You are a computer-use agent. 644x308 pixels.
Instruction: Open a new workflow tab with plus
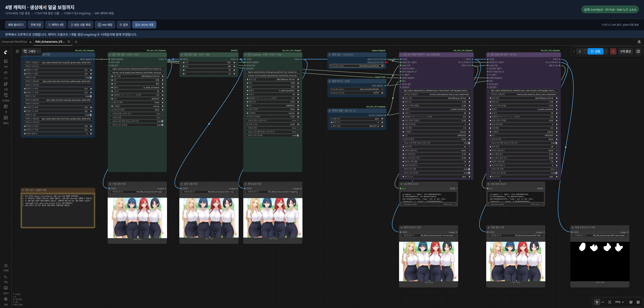point(76,42)
